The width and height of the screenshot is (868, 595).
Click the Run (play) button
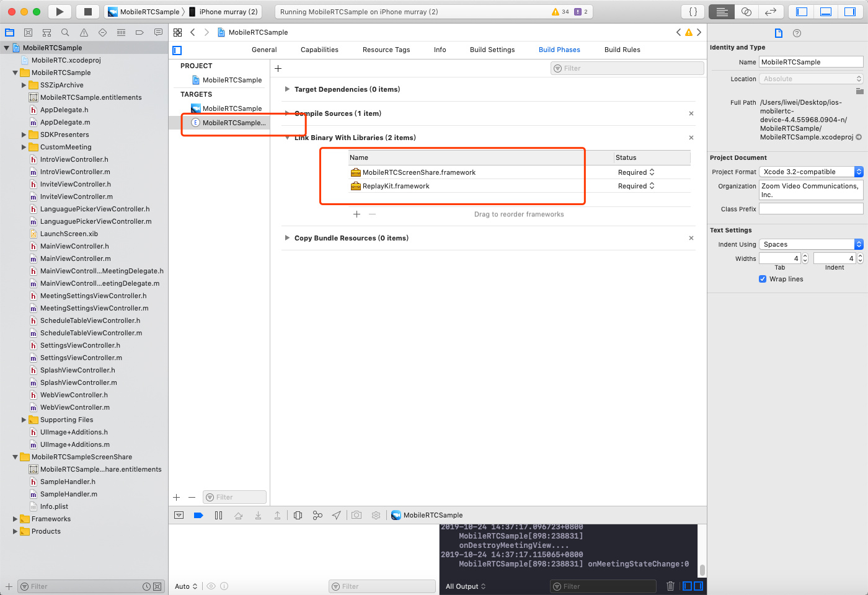coord(60,12)
